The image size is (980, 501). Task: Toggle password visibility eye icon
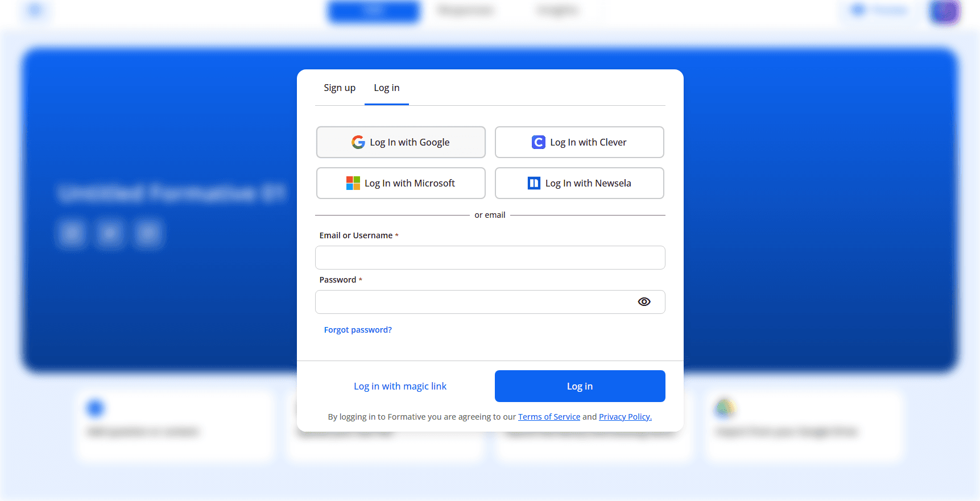(644, 302)
